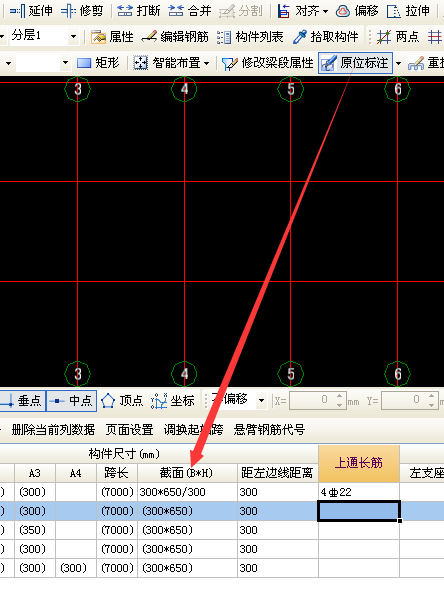
Task: Open 悬臂钢筋代号 (Cantilever Rebar Codes)
Action: [269, 429]
